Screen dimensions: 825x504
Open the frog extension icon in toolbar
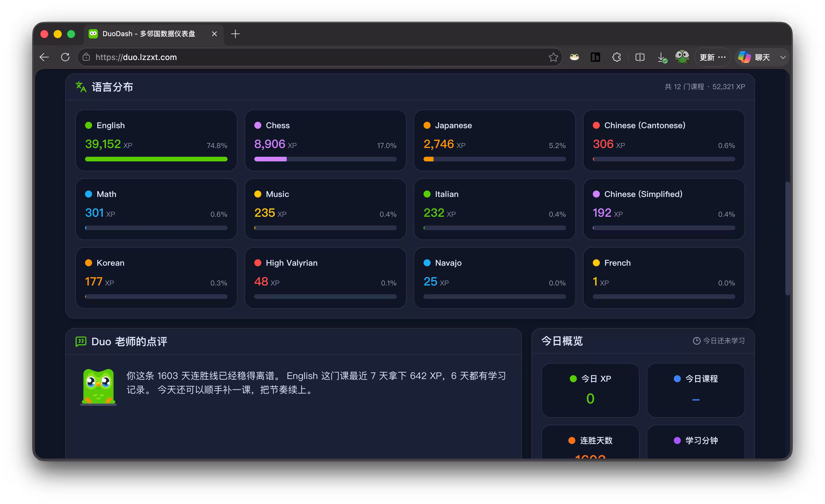(574, 57)
